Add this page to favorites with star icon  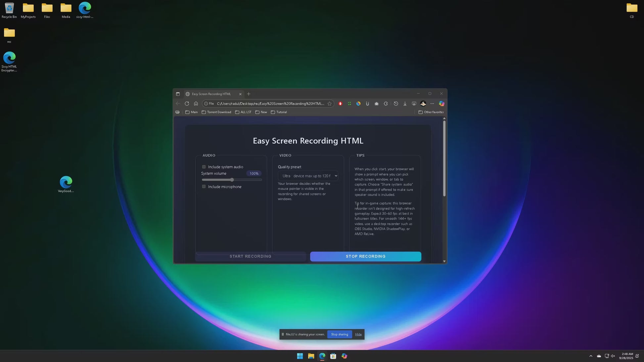pos(330,103)
